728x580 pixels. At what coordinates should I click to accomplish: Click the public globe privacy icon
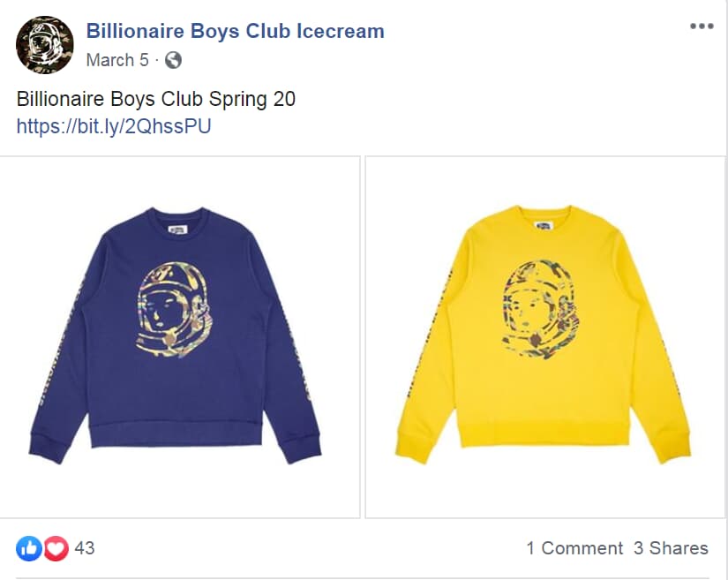tap(173, 60)
